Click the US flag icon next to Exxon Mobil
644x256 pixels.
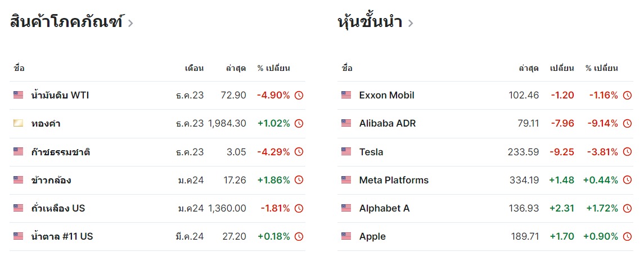[346, 95]
